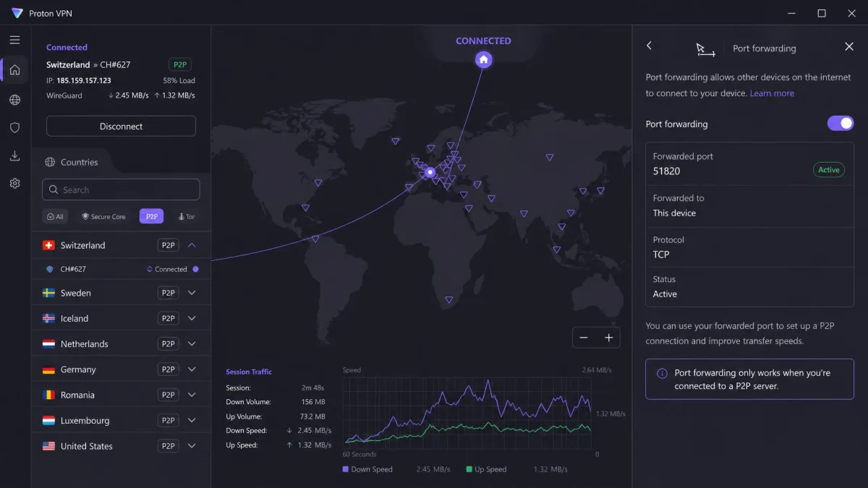Image resolution: width=868 pixels, height=488 pixels.
Task: Zoom out the map with minus button
Action: [584, 338]
